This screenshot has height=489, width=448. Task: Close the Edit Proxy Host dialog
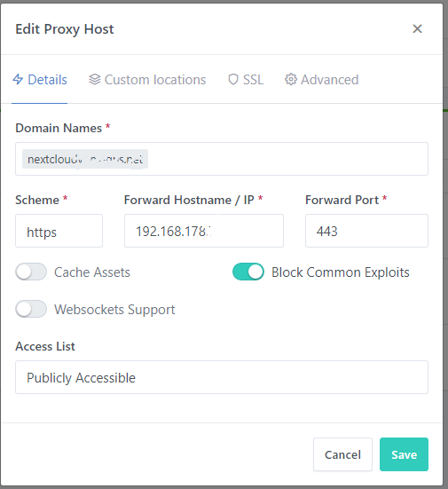[x=417, y=28]
